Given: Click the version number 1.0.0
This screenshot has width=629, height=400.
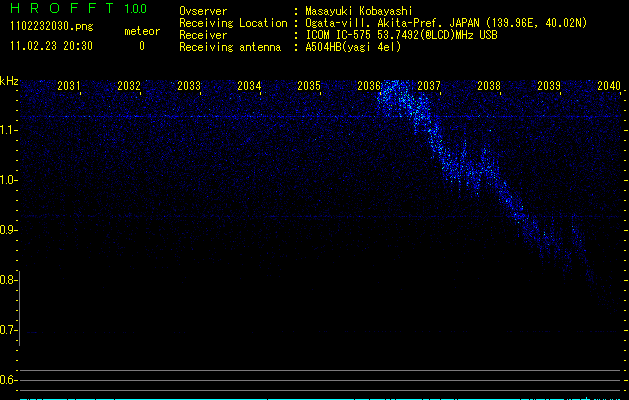Looking at the screenshot, I should pyautogui.click(x=136, y=9).
